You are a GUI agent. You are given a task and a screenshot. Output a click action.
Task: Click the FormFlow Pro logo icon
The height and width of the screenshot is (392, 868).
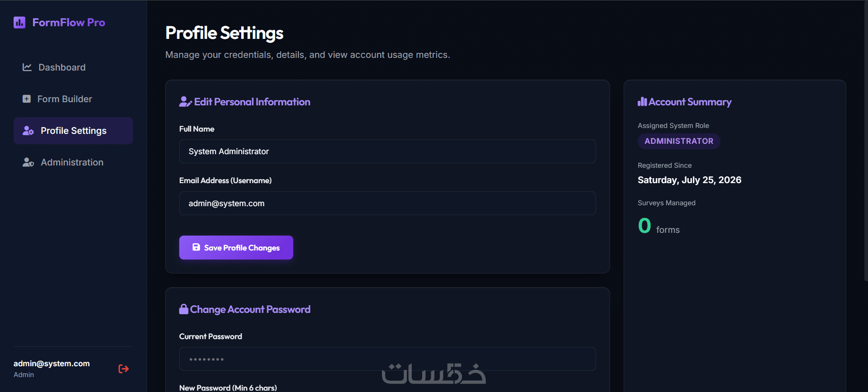19,23
